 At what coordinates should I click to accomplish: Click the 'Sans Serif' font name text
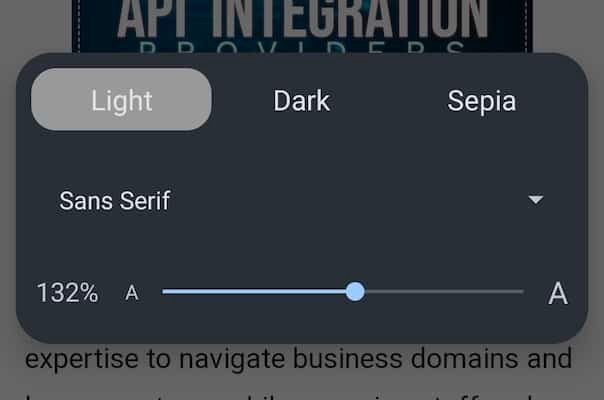(114, 200)
